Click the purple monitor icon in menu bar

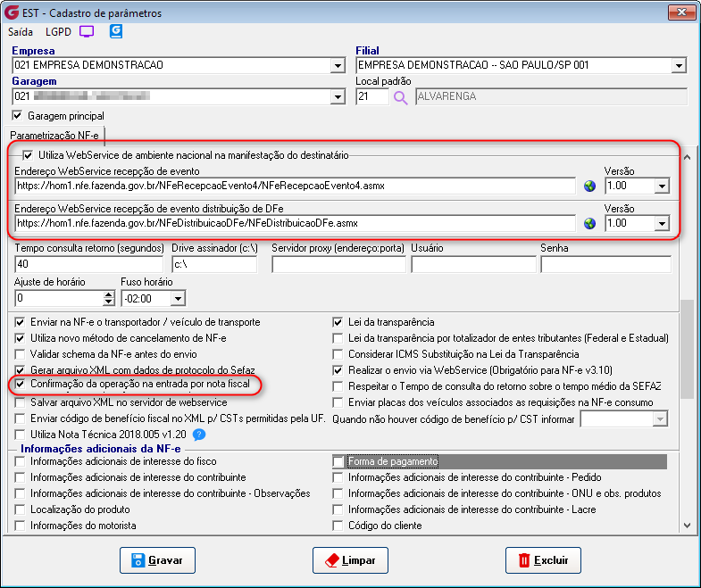point(87,32)
